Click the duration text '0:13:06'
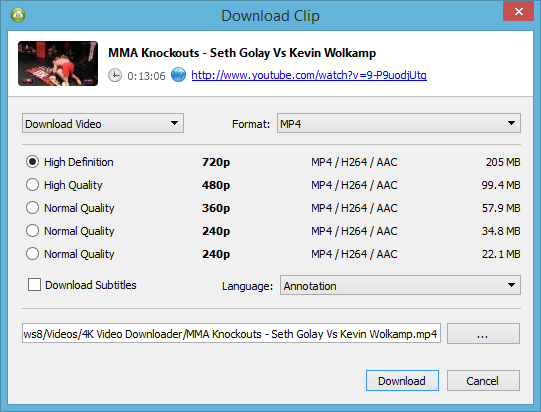This screenshot has height=412, width=541. (x=146, y=76)
